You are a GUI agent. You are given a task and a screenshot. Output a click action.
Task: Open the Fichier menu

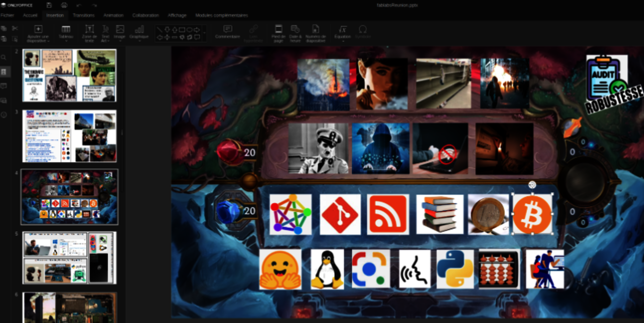[7, 15]
